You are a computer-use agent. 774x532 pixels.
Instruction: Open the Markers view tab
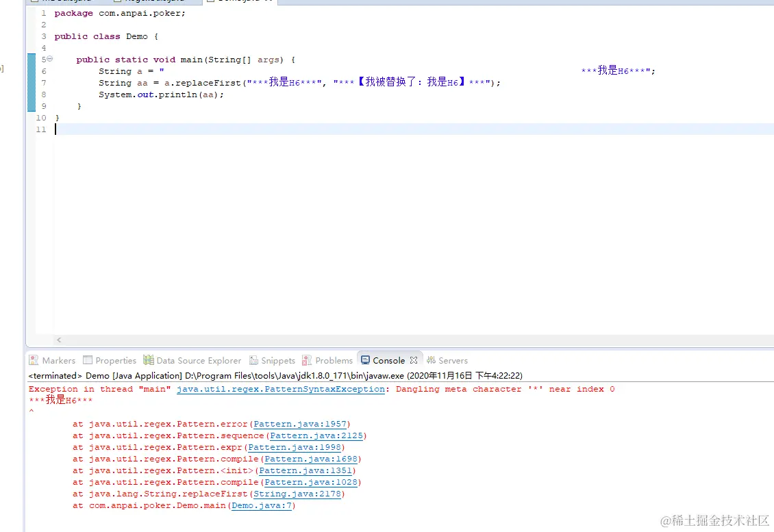tap(52, 360)
